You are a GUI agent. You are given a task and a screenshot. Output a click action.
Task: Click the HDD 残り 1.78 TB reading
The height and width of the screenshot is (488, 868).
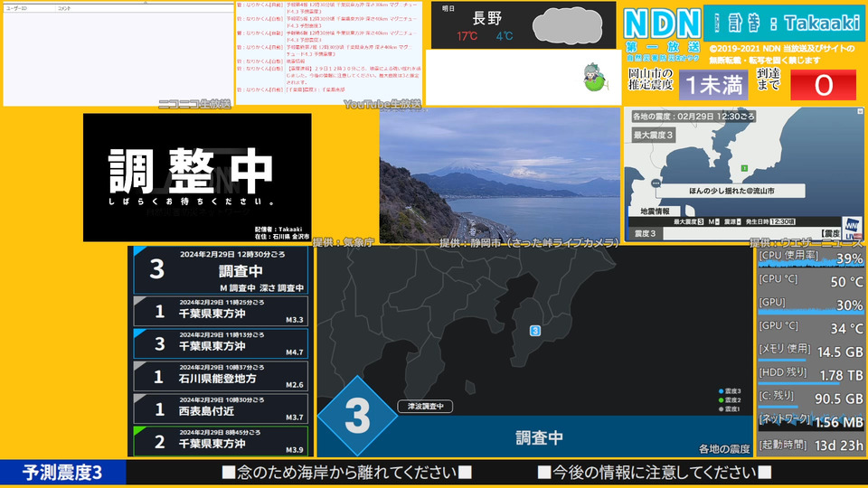810,374
